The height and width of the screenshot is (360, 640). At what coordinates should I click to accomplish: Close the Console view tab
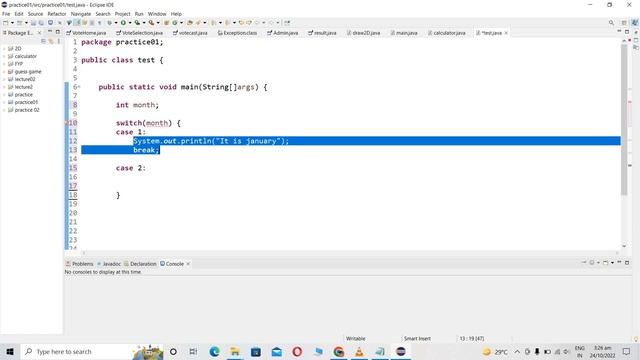[188, 264]
